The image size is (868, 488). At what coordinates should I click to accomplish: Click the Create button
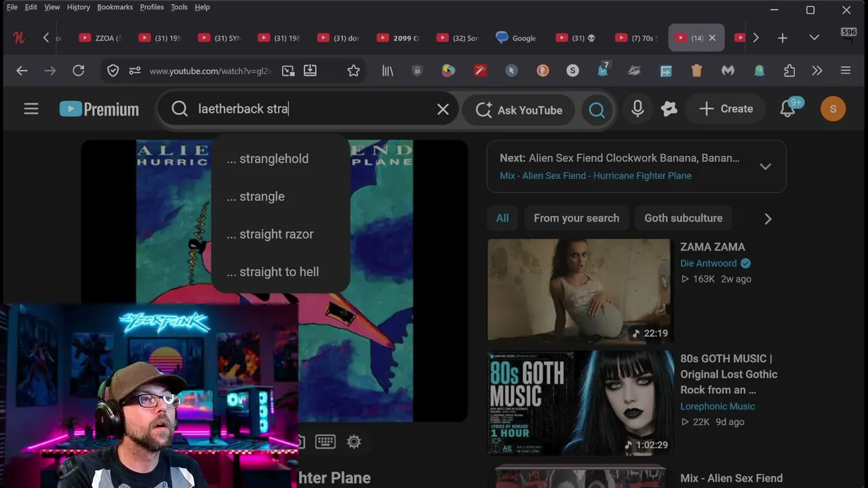point(726,109)
